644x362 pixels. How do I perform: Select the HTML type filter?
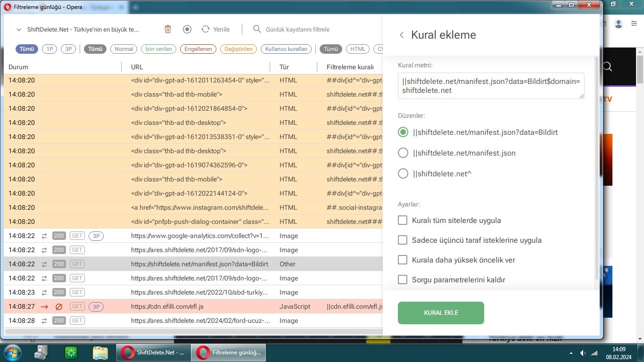tap(357, 49)
